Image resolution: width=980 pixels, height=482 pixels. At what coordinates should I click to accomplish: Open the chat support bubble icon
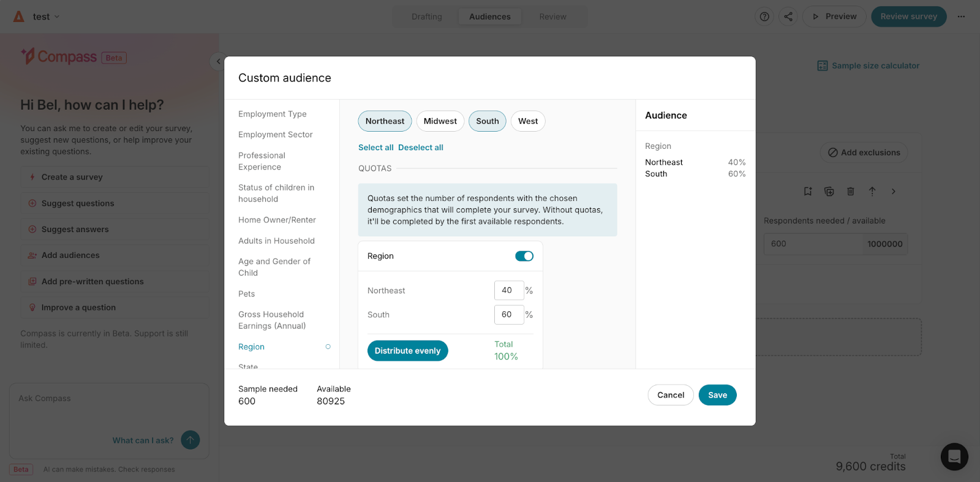[x=954, y=456]
